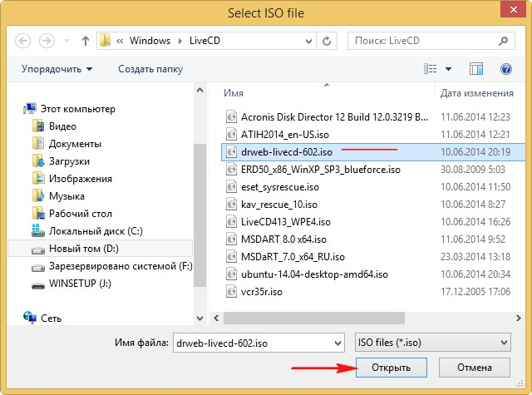The width and height of the screenshot is (532, 395).
Task: Expand the address bar history dropdown
Action: pos(308,41)
